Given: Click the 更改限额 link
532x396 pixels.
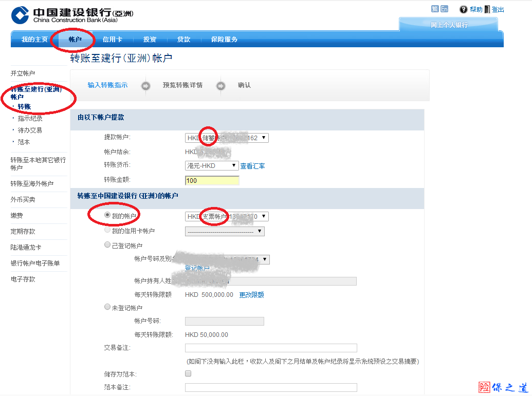Looking at the screenshot, I should tap(251, 295).
